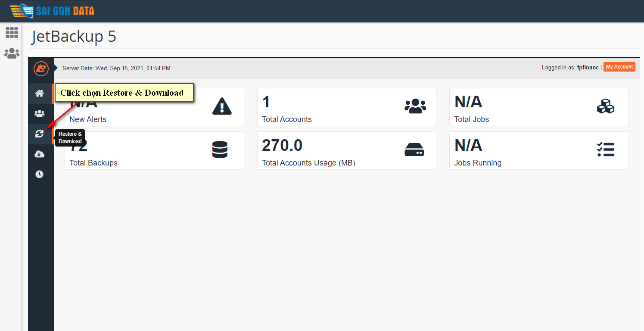644x331 pixels.
Task: Click the N/A value on Jobs Running card
Action: pyautogui.click(x=468, y=146)
